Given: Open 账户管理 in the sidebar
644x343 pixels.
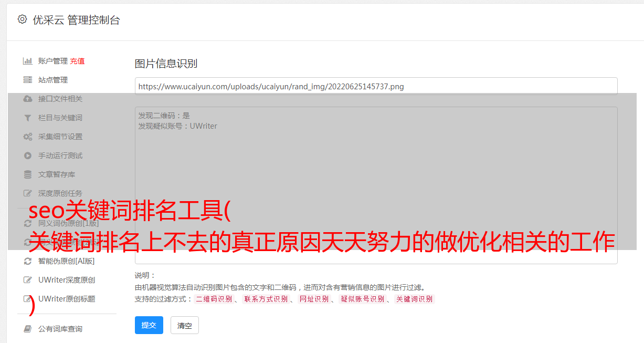Looking at the screenshot, I should [x=53, y=61].
